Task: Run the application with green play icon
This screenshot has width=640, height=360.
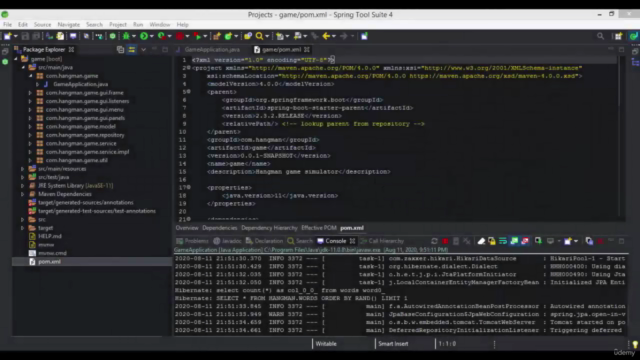Action: [144, 36]
